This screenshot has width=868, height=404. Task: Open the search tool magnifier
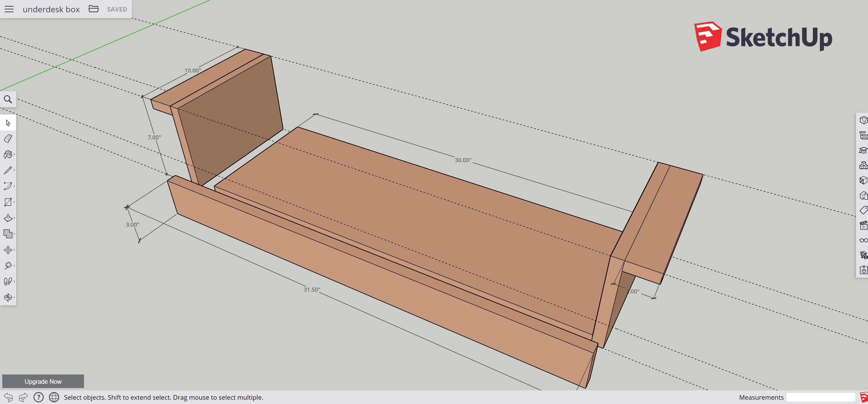click(x=8, y=100)
